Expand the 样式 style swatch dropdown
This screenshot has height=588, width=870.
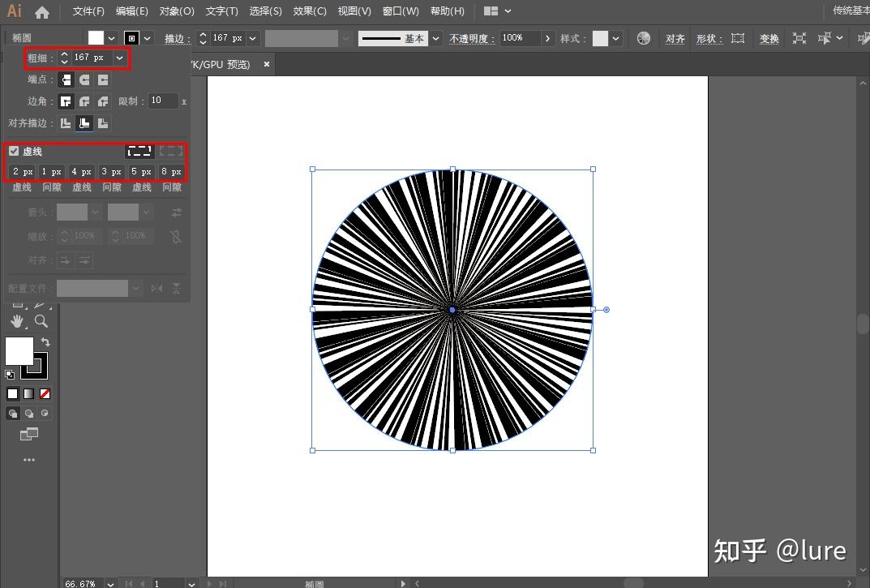(617, 38)
